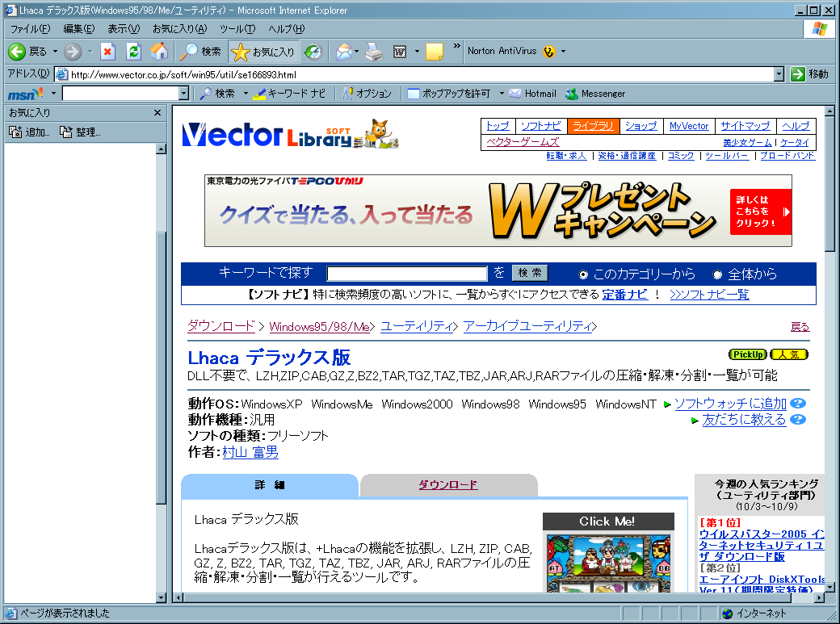Click the page's vertical scrollbar thumb

click(x=829, y=185)
